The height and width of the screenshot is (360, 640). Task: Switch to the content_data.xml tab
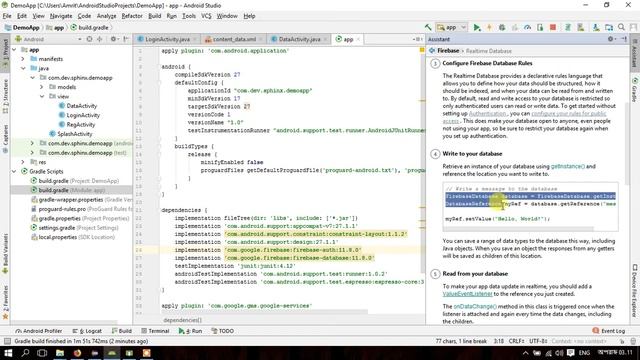pos(234,39)
